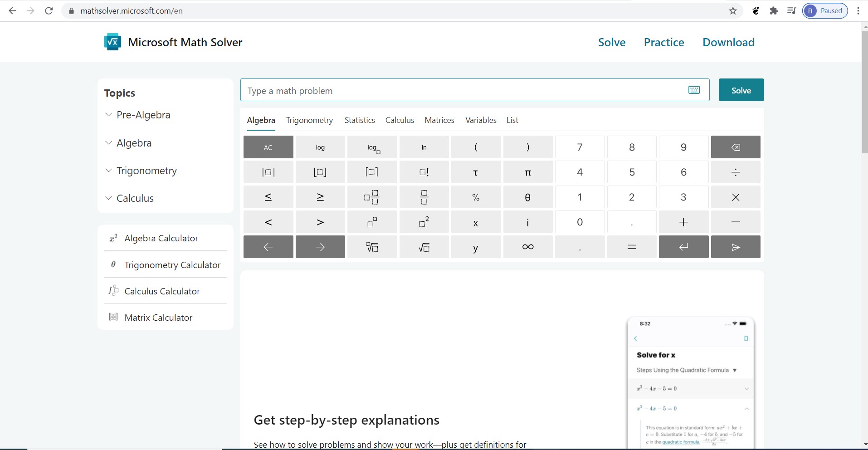Select the nth root key

pyautogui.click(x=372, y=247)
